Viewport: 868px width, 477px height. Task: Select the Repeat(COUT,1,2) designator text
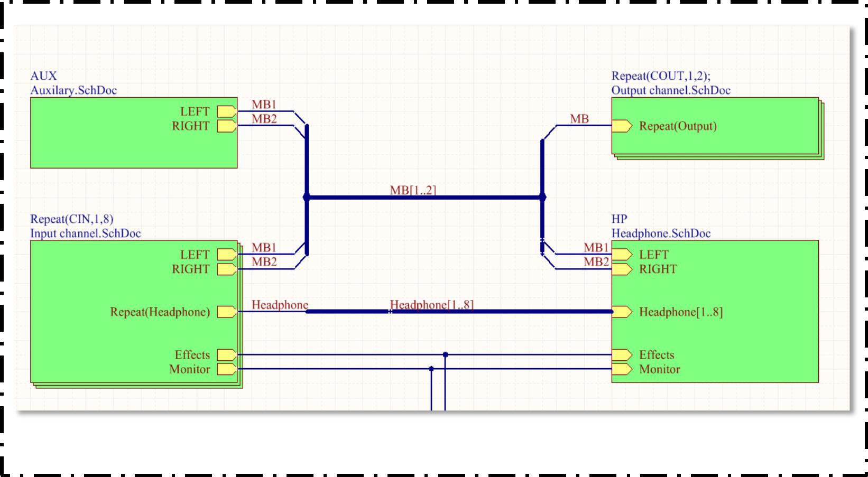coord(661,76)
